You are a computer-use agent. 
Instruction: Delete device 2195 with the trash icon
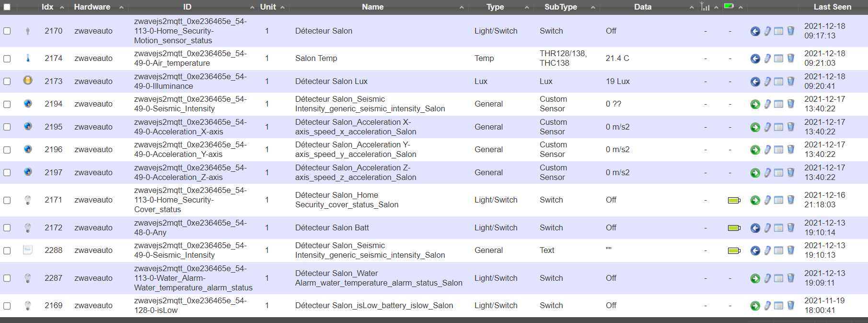pos(791,127)
